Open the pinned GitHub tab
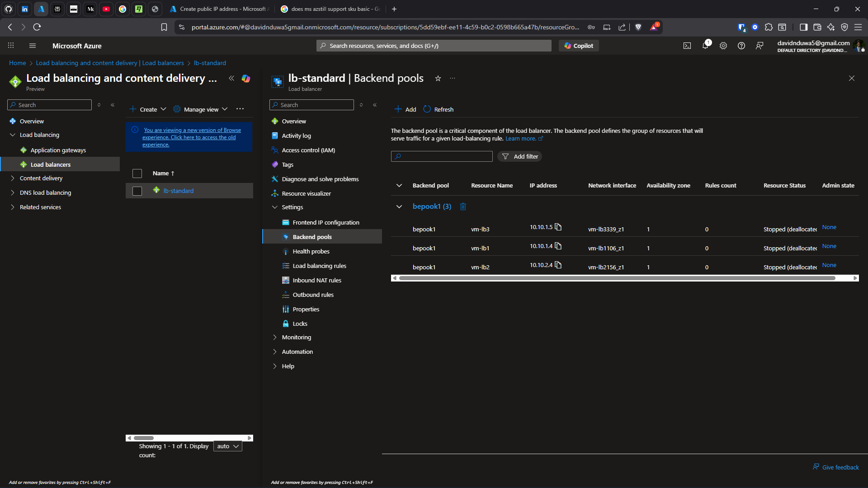 point(9,9)
